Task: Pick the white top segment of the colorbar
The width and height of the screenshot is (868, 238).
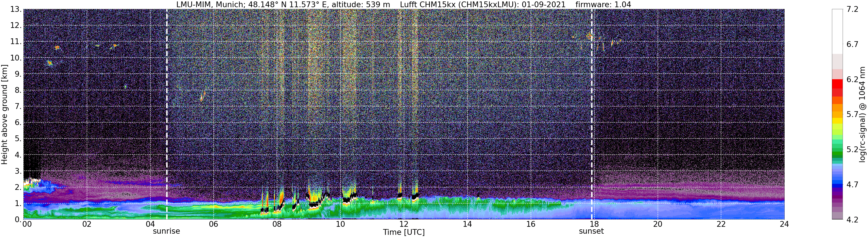Action: tap(837, 32)
